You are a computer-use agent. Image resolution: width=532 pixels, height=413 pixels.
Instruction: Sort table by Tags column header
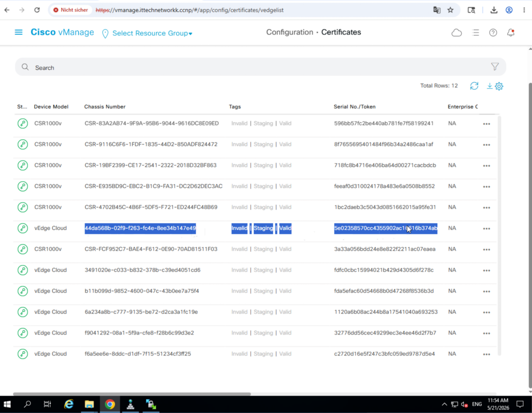(235, 107)
